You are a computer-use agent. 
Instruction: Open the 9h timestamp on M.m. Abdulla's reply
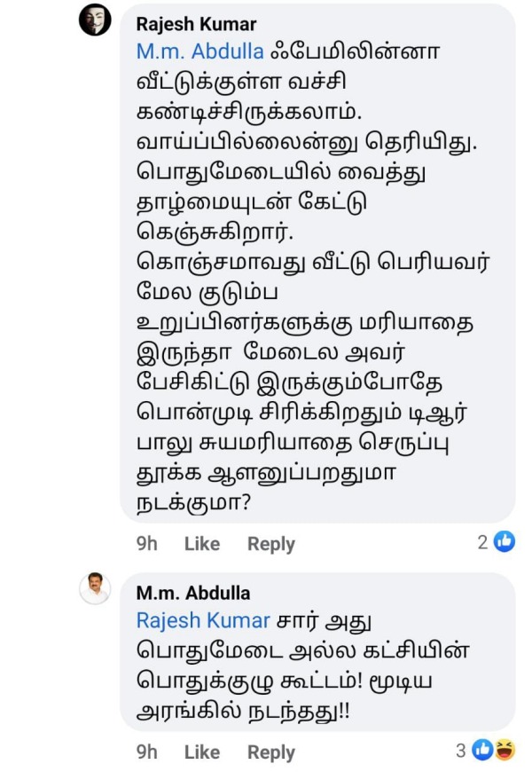point(148,752)
